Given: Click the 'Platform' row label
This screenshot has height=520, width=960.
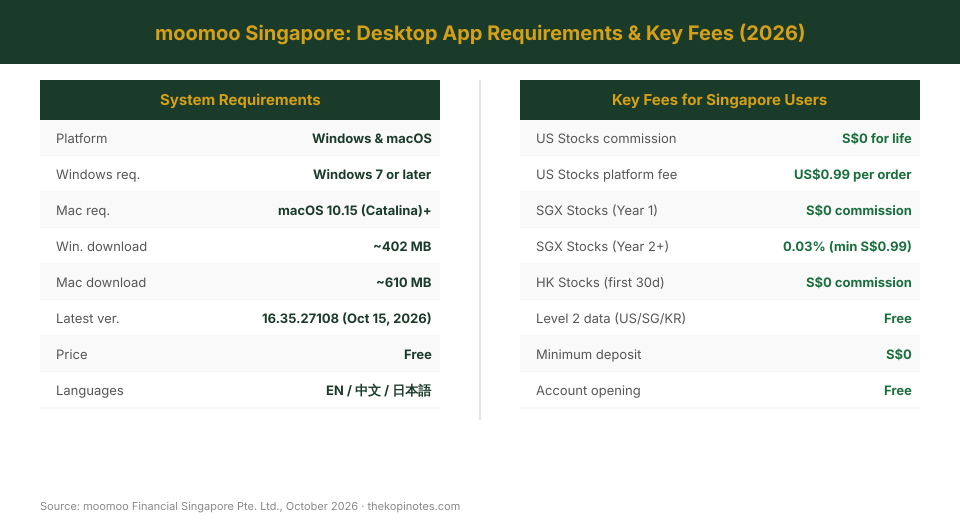Looking at the screenshot, I should click(x=81, y=138).
